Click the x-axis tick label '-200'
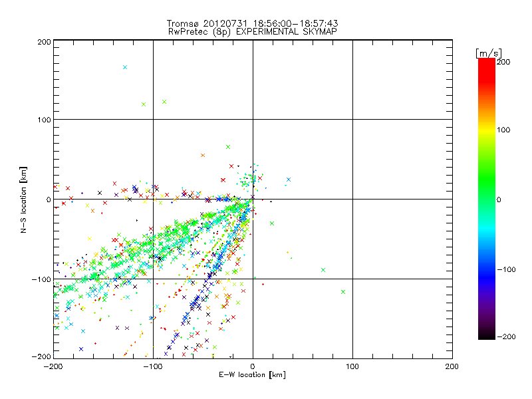 [53, 366]
